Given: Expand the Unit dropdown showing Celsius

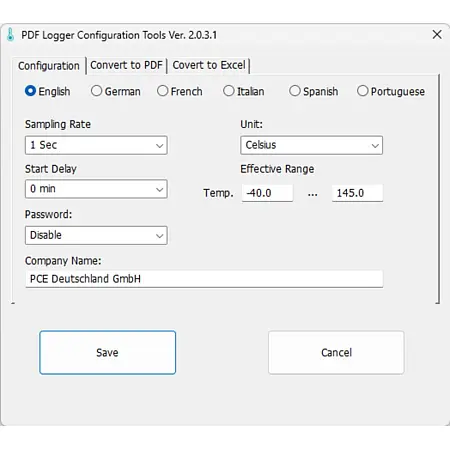Looking at the screenshot, I should pyautogui.click(x=311, y=145).
